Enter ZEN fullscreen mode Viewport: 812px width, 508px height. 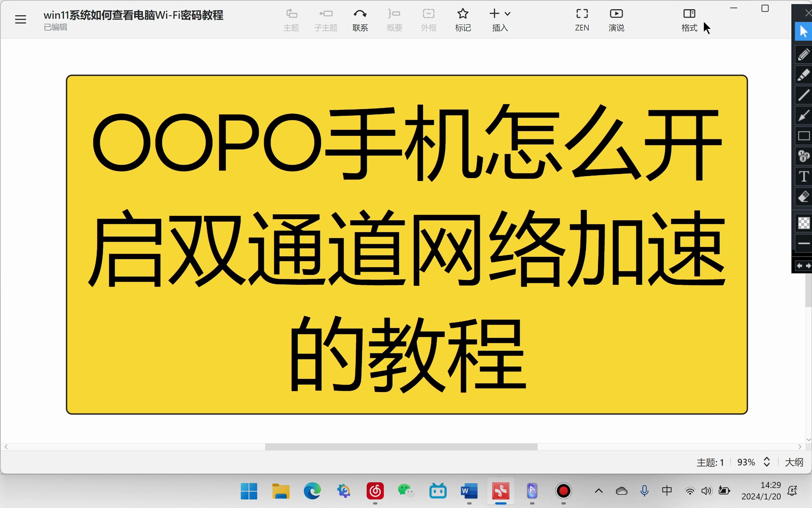(x=582, y=20)
